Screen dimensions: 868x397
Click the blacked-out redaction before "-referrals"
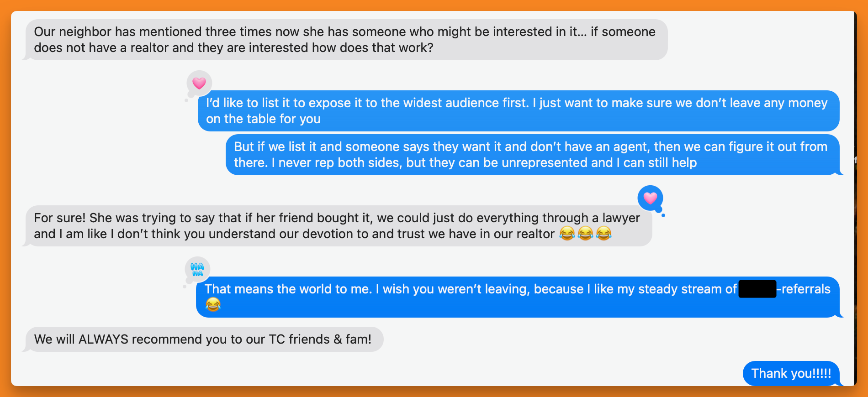pyautogui.click(x=757, y=289)
